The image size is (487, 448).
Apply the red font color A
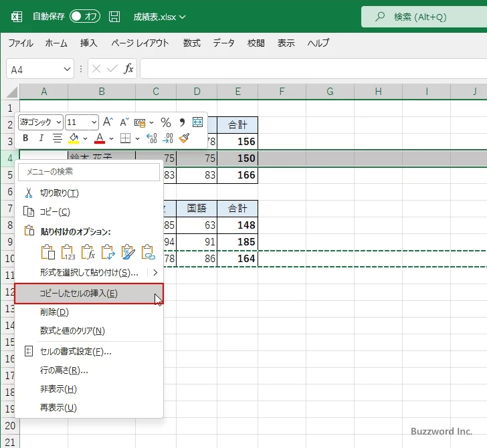[100, 138]
